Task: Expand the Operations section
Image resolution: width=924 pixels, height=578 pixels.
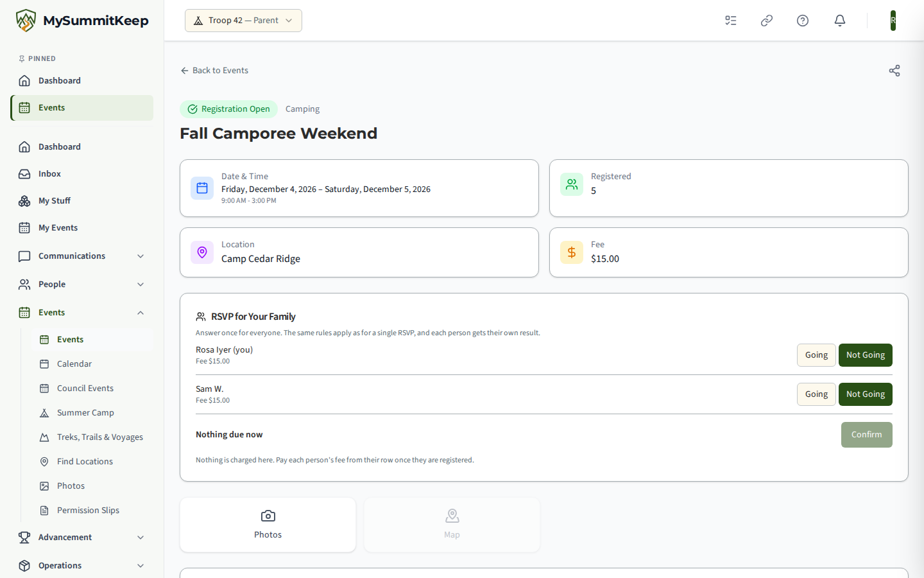Action: pos(81,566)
